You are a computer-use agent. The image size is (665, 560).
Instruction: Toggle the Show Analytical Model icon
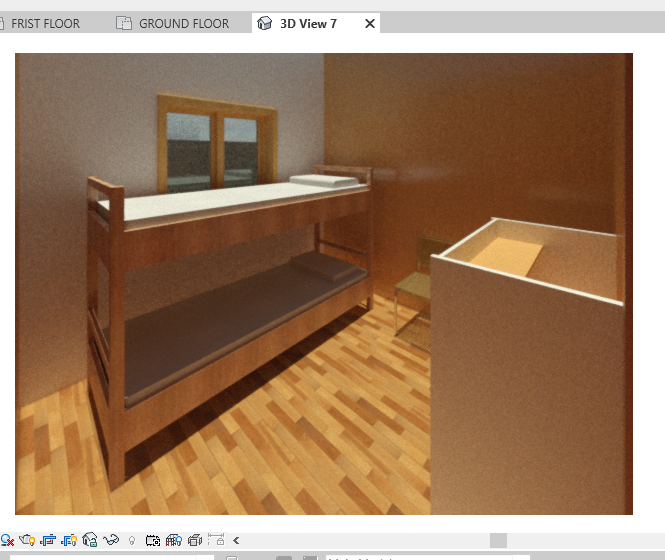pyautogui.click(x=174, y=540)
